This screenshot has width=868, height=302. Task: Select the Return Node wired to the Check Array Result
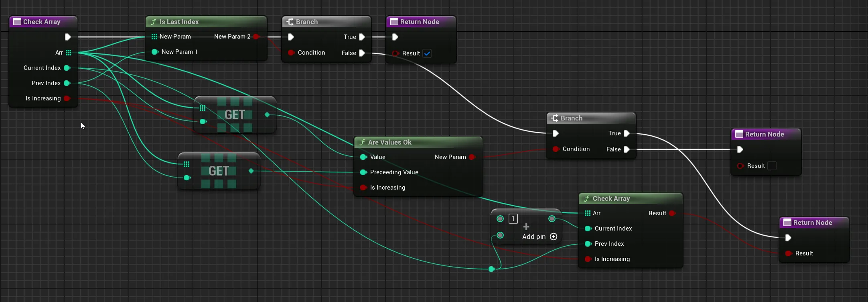813,222
